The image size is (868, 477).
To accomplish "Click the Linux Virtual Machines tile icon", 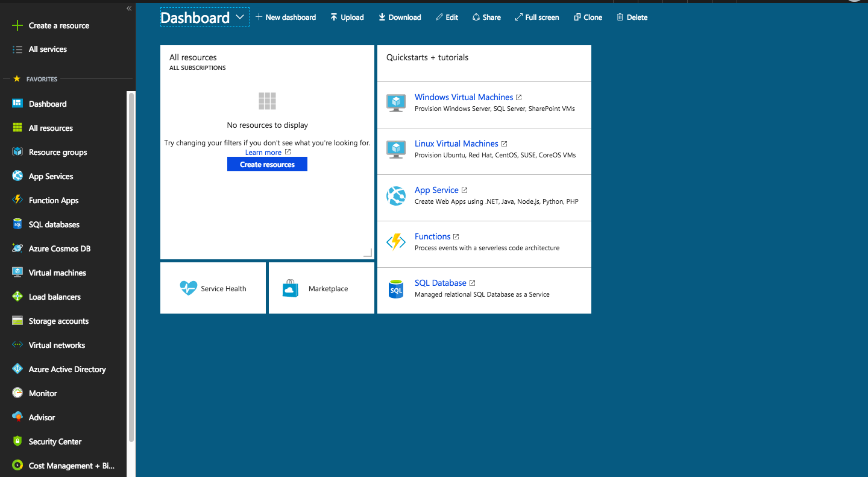I will pyautogui.click(x=396, y=150).
